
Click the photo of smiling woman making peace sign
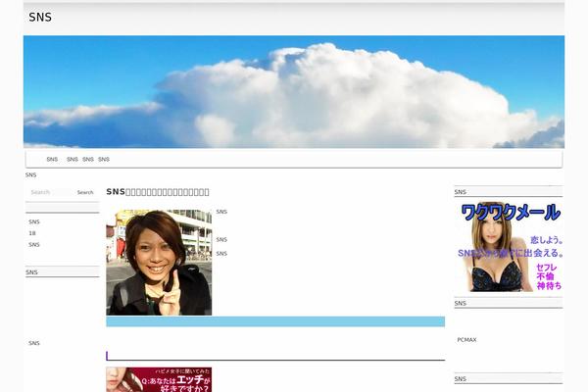[159, 263]
